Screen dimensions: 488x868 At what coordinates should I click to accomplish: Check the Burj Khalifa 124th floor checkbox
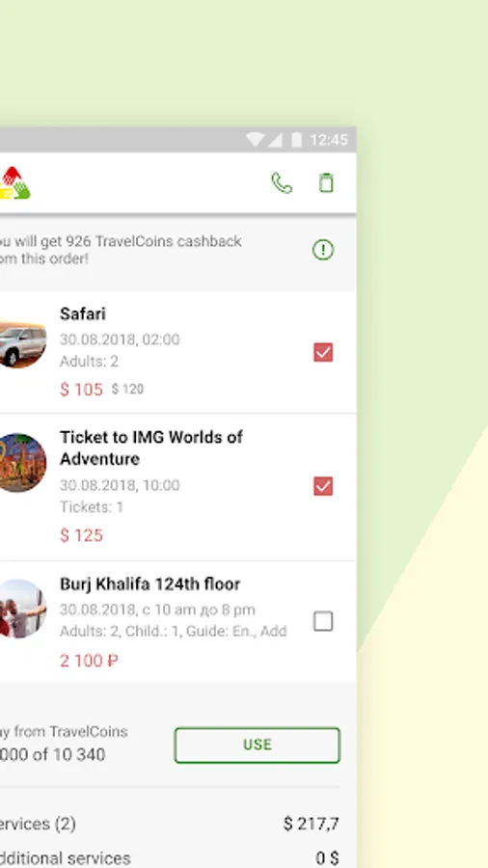[323, 621]
